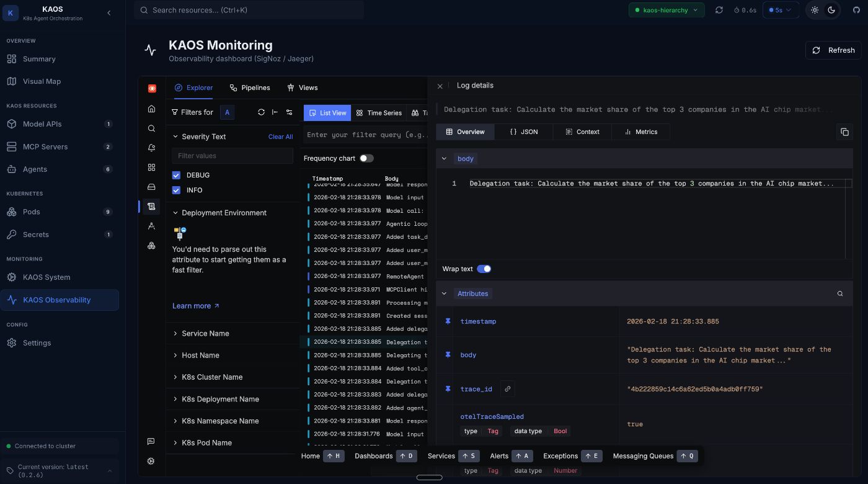
Task: Open the kaos-hierarchy cluster dropdown
Action: click(x=666, y=10)
